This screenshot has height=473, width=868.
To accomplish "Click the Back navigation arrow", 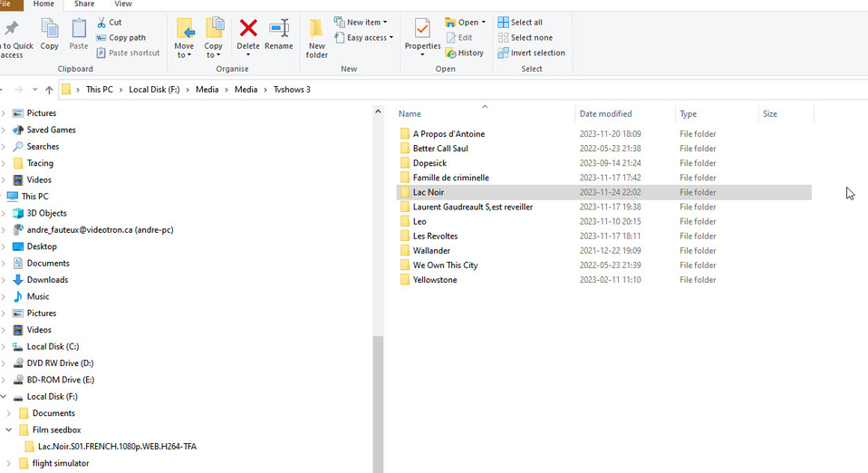I will 2,90.
